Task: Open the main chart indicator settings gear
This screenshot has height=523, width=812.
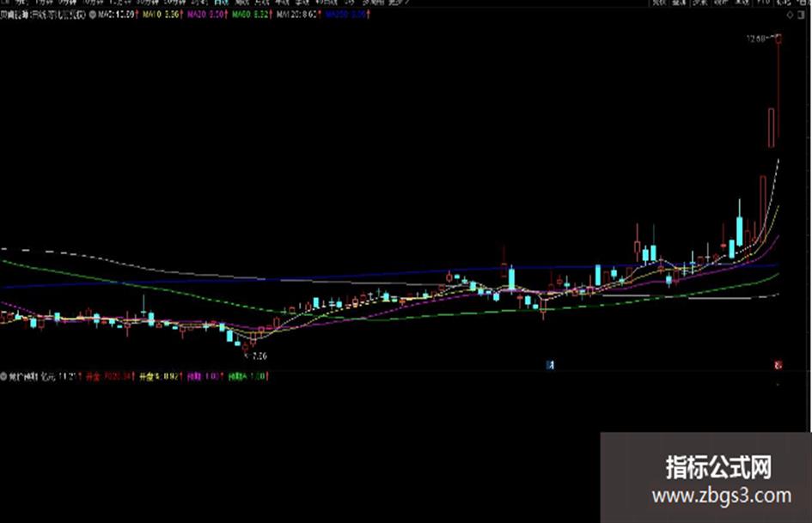Action: [92, 15]
